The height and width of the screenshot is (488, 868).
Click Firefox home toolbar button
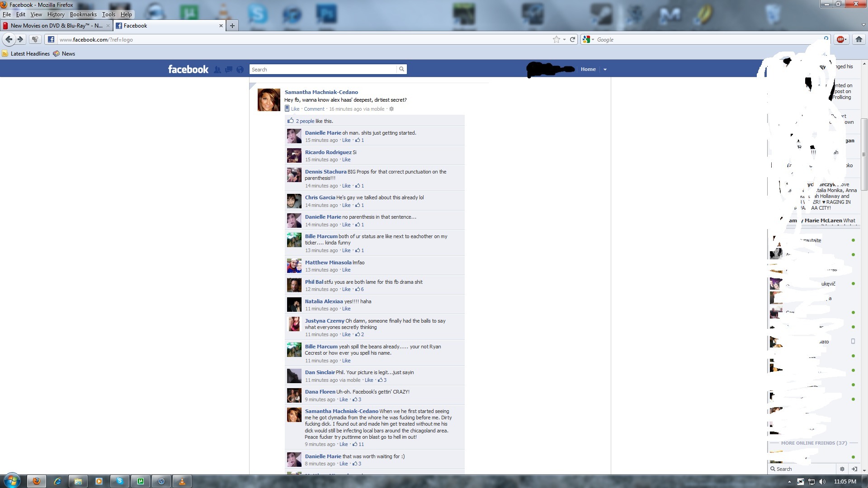click(859, 40)
